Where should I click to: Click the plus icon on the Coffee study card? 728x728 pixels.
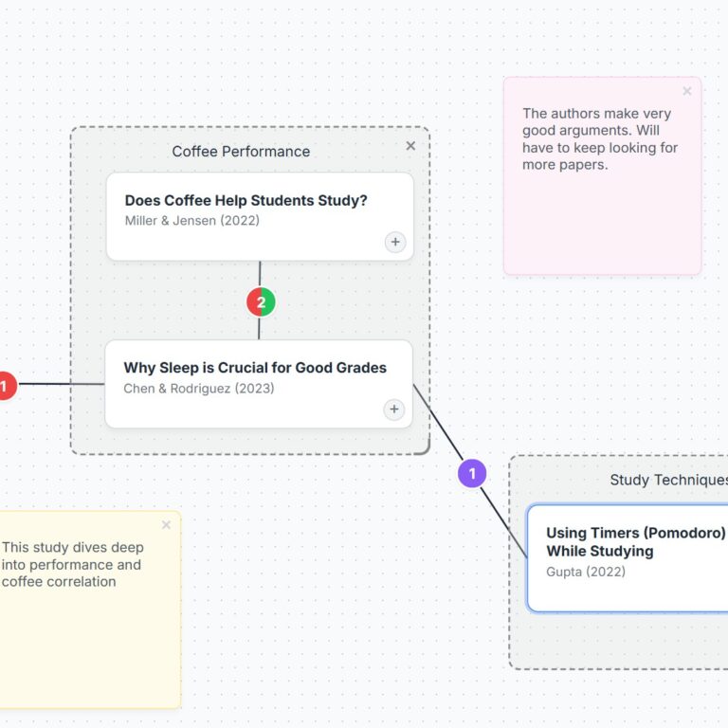pyautogui.click(x=395, y=242)
